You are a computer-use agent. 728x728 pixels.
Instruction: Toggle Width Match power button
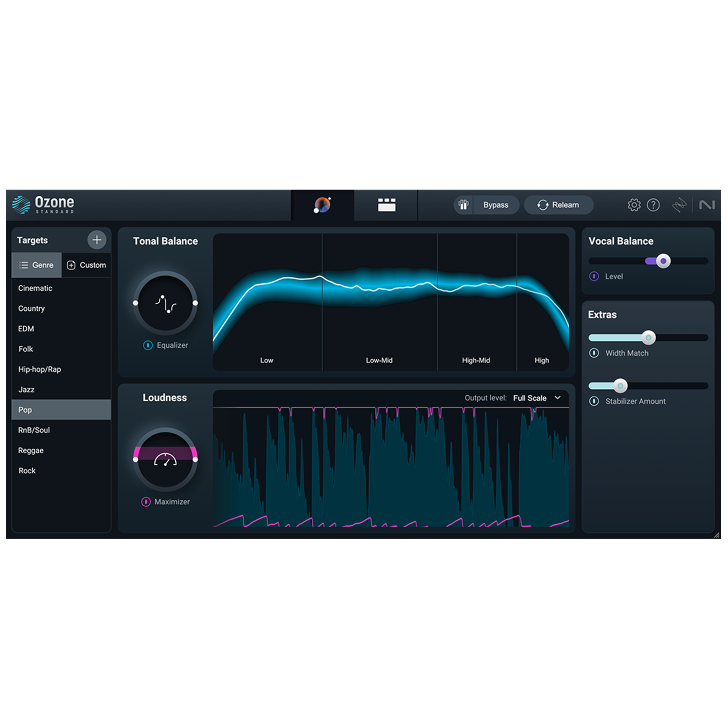point(594,353)
